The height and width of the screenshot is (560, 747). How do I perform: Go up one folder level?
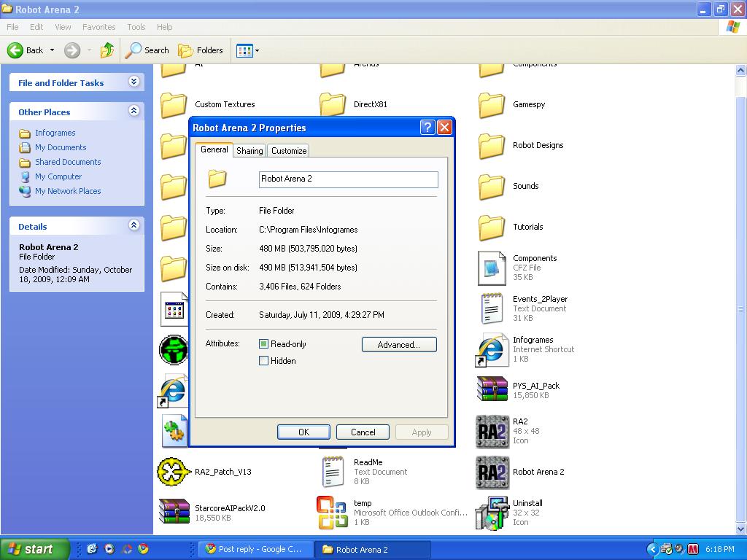(x=107, y=50)
